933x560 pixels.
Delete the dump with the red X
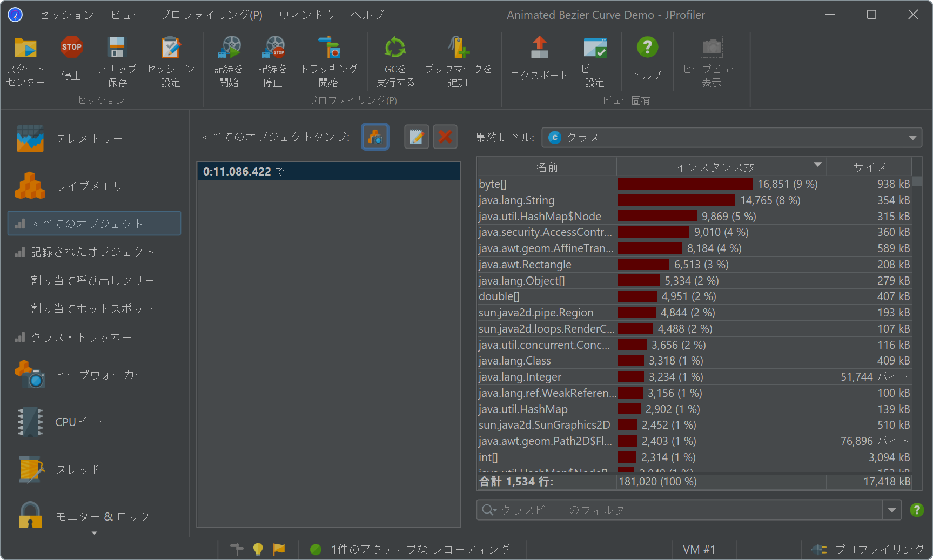[x=445, y=137]
